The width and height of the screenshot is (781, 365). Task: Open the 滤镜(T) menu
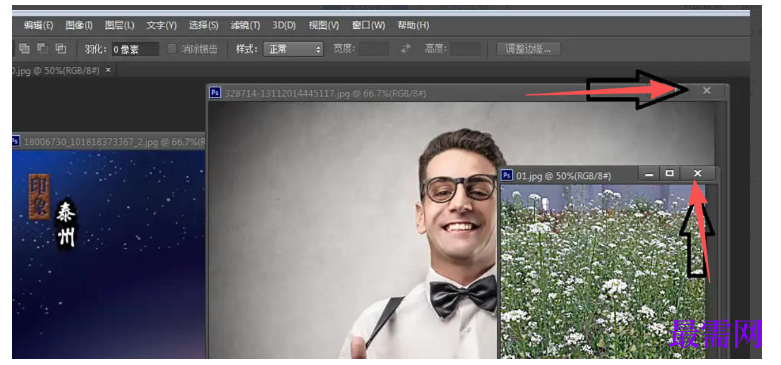tap(246, 25)
